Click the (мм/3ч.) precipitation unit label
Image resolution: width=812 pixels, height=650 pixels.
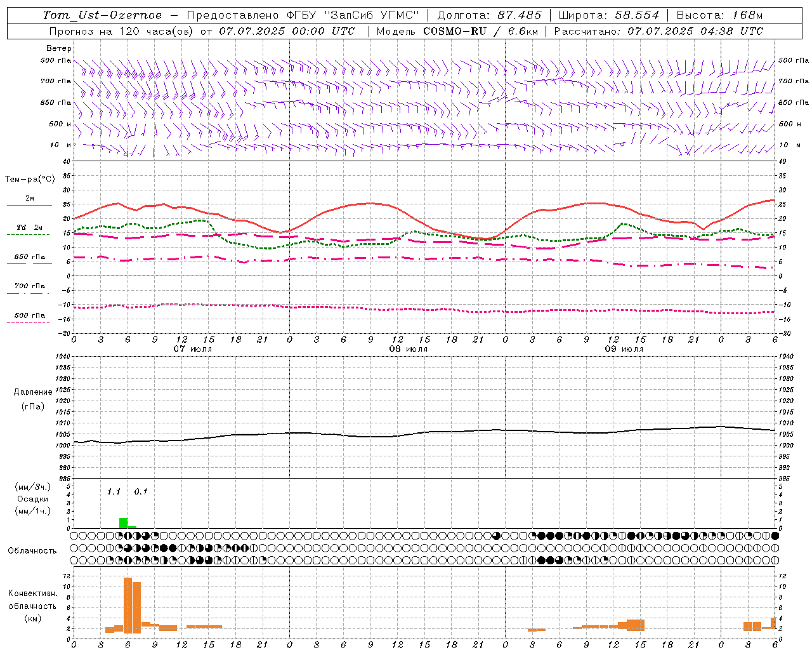click(33, 487)
